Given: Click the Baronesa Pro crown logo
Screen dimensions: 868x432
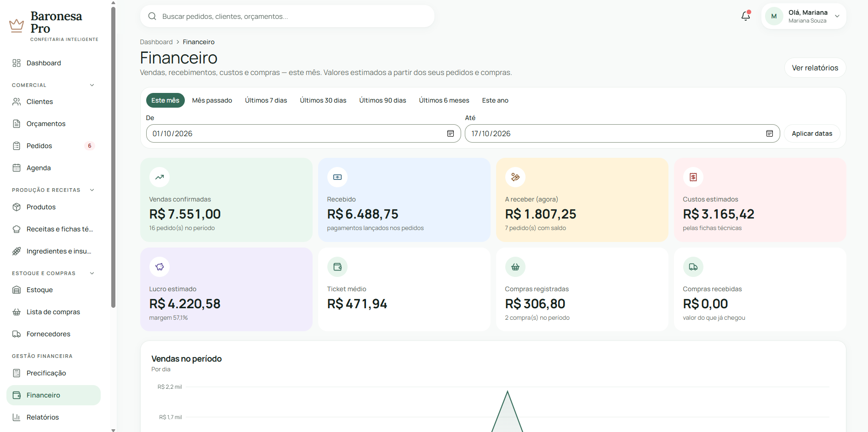Looking at the screenshot, I should click(17, 25).
